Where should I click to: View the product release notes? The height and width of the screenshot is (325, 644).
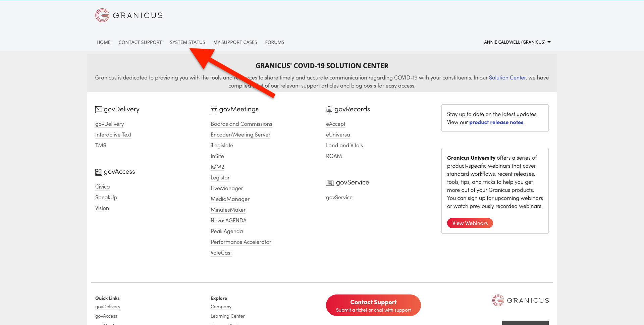point(496,122)
